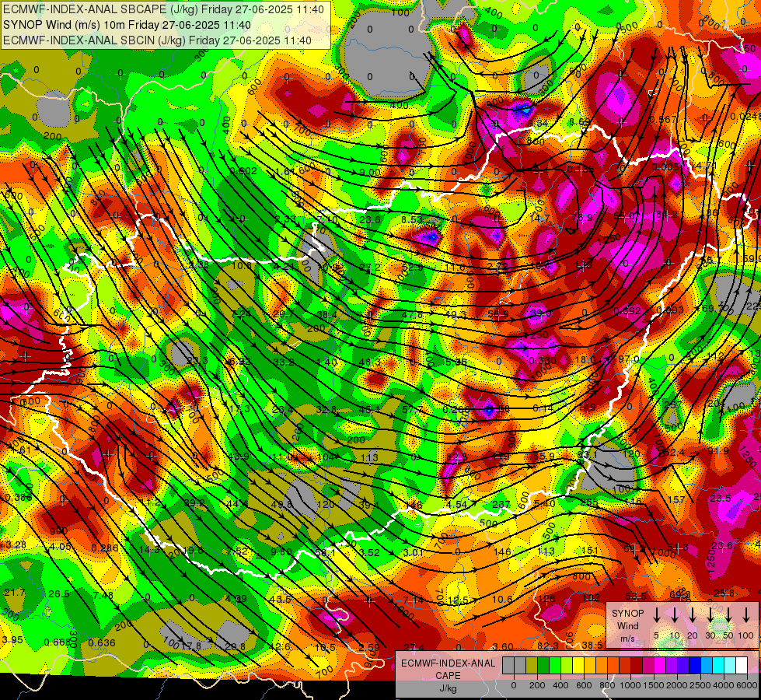Click the SBCIN header line
Screen dimensions: 761x700
point(157,40)
